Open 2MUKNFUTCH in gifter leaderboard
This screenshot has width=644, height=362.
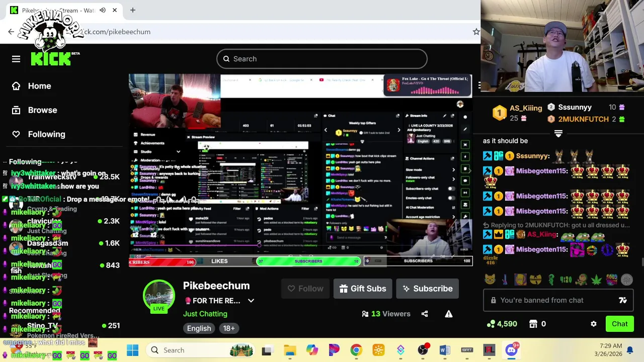(x=583, y=119)
